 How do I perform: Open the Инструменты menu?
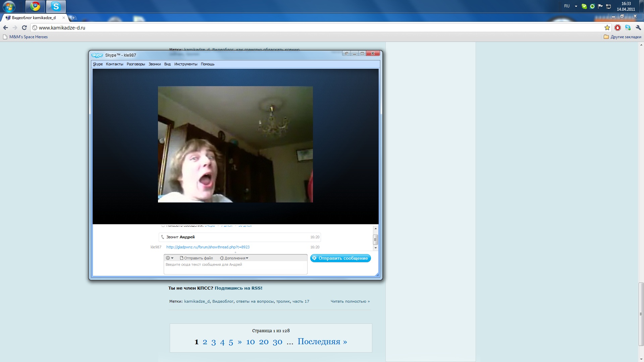(186, 64)
